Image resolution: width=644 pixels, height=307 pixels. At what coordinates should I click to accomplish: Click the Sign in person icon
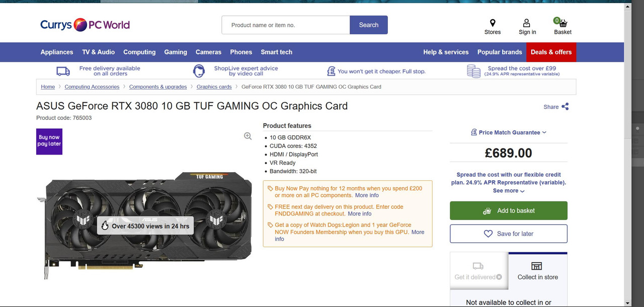pyautogui.click(x=526, y=23)
